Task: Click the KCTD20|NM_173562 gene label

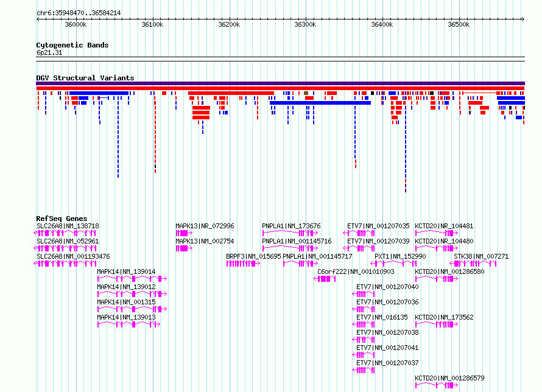Action: tap(444, 317)
